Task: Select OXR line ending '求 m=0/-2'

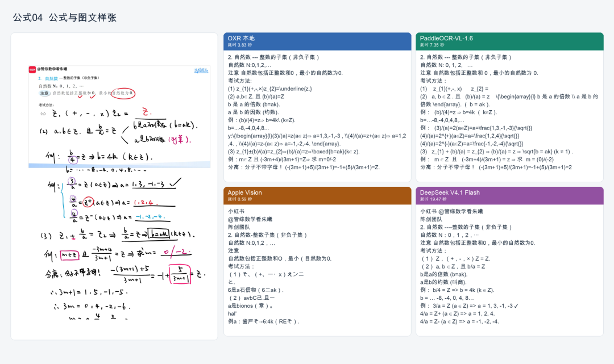Action: point(282,160)
